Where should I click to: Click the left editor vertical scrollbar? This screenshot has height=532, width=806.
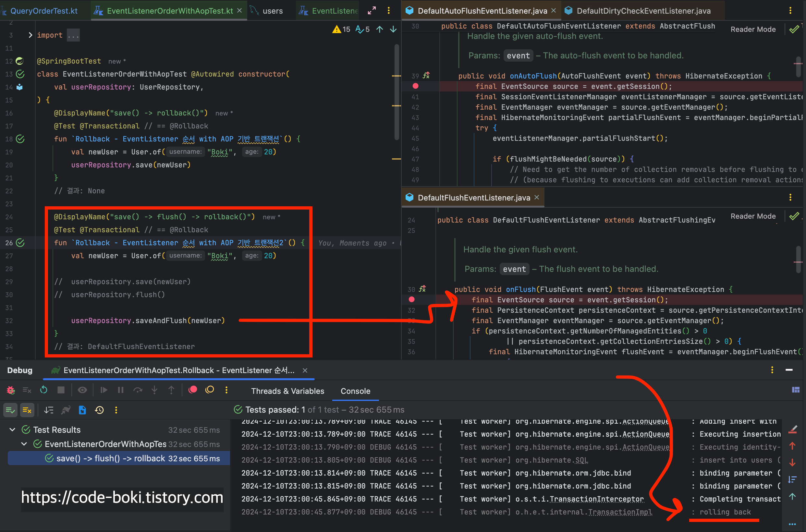coord(397,91)
